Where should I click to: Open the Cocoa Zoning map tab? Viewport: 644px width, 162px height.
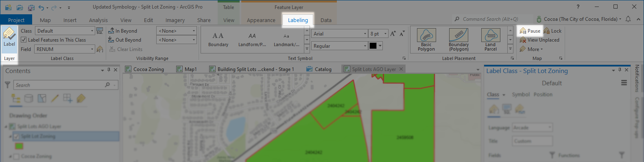tap(144, 69)
